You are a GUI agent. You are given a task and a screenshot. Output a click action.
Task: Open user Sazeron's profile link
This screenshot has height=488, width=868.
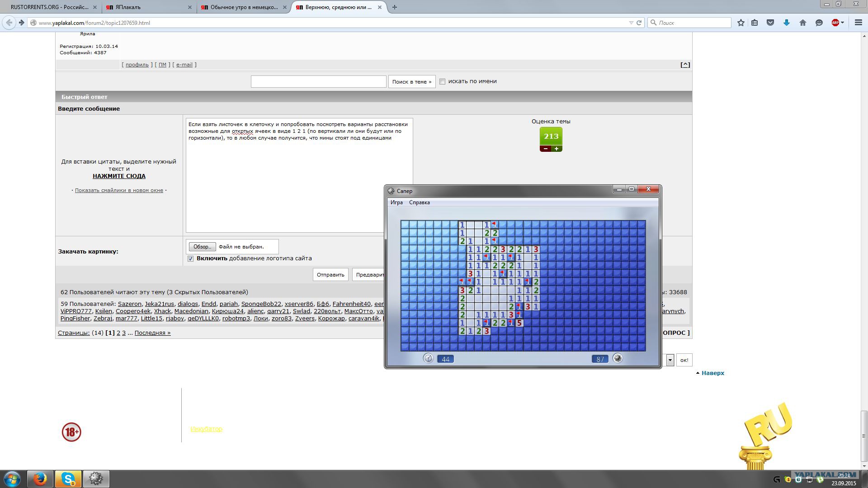point(130,304)
